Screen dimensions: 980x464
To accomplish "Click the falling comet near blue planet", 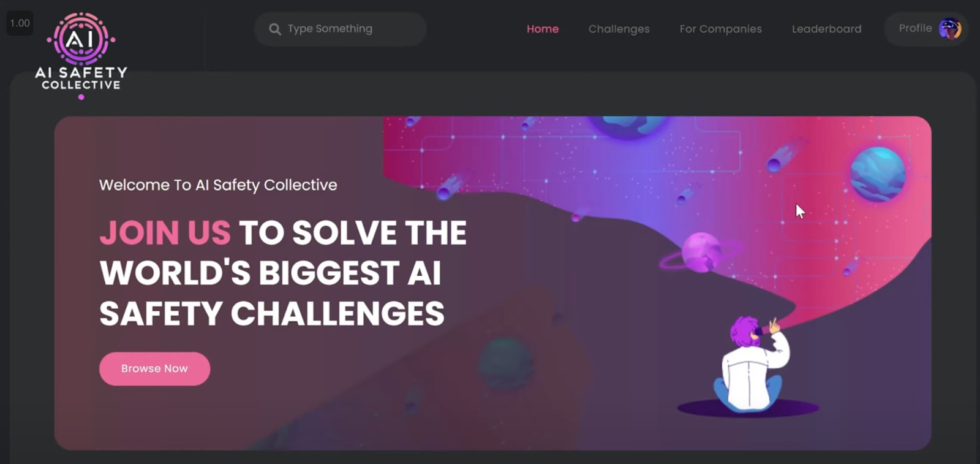I will click(x=785, y=154).
